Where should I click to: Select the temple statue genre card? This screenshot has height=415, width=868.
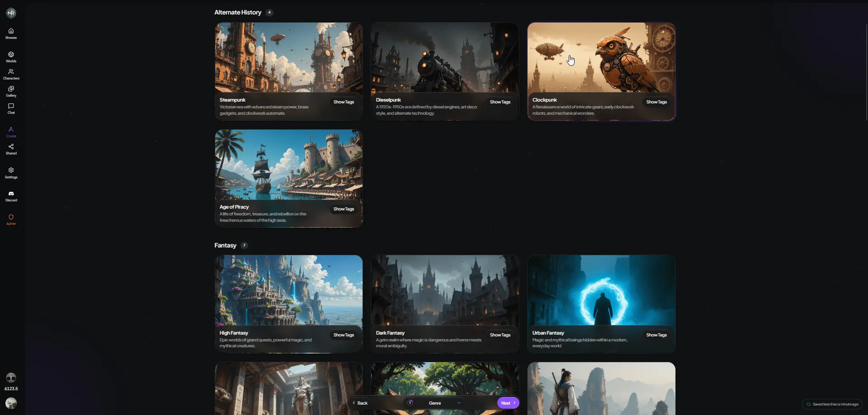click(288, 388)
